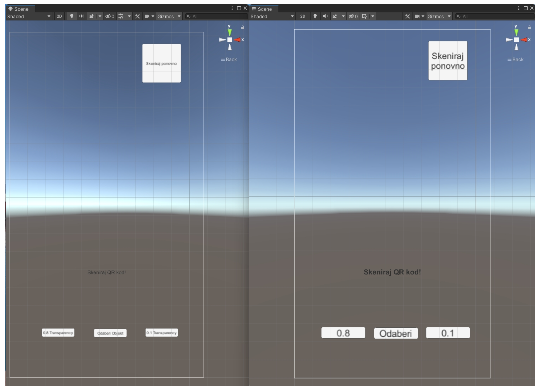
Task: Expand Gizmos dropdown arrow in right Scene view
Action: point(449,16)
